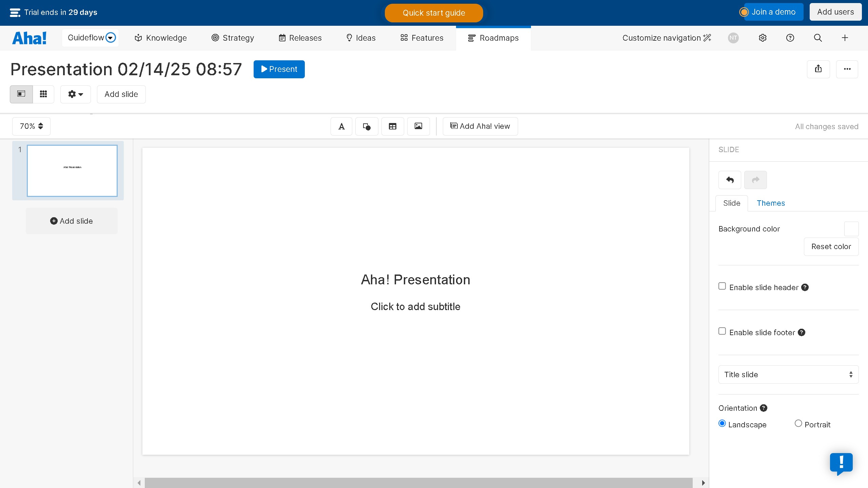Open the share menu via the export icon
This screenshot has height=488, width=868.
pos(818,69)
